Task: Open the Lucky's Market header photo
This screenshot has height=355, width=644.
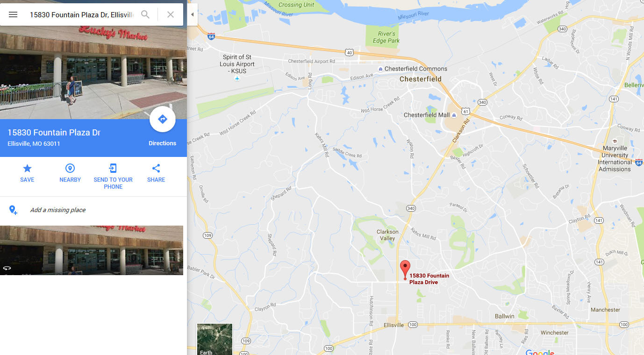Action: pyautogui.click(x=93, y=72)
